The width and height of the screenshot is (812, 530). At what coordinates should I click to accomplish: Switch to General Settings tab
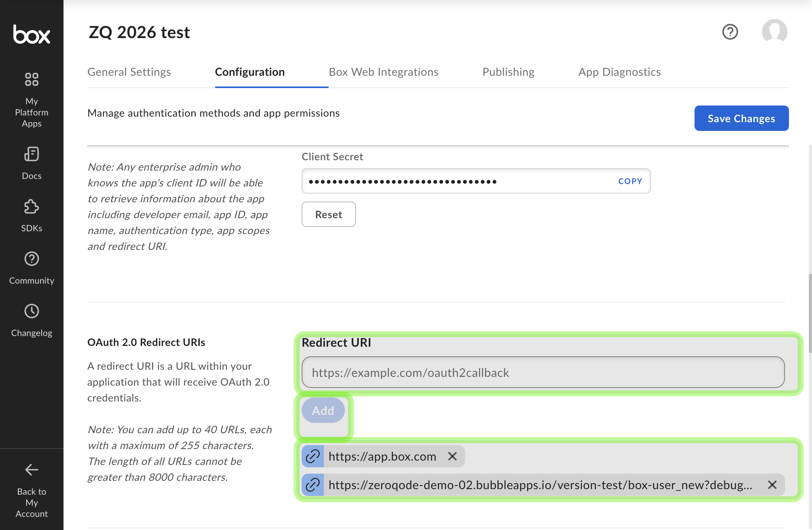[x=129, y=72]
